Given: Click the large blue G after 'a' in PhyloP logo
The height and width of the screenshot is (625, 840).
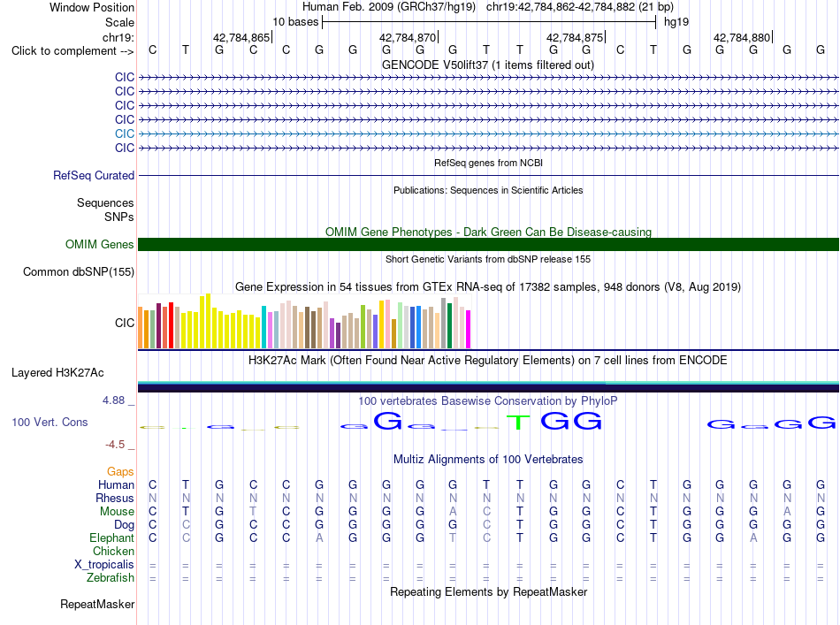Looking at the screenshot, I should click(x=387, y=421).
